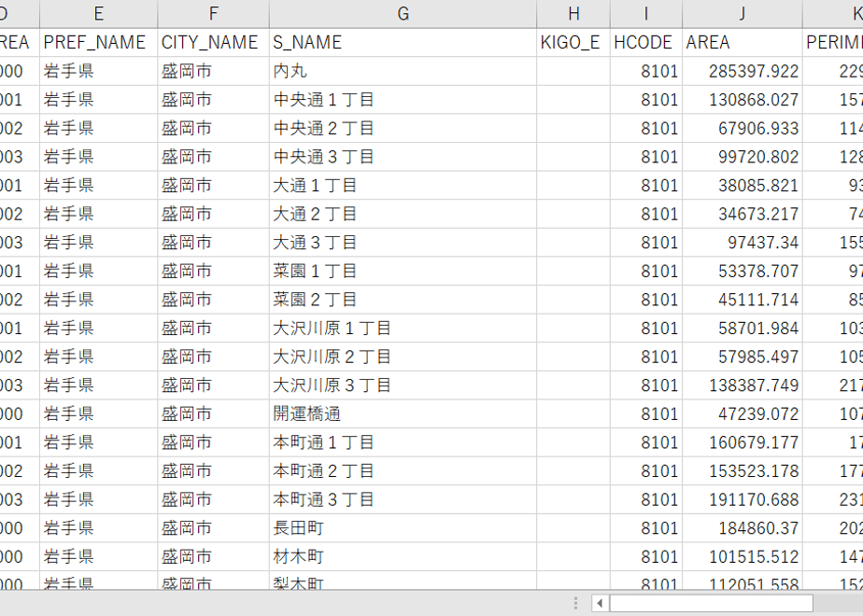Select the S_NAME header cell
863x616 pixels.
pos(403,42)
